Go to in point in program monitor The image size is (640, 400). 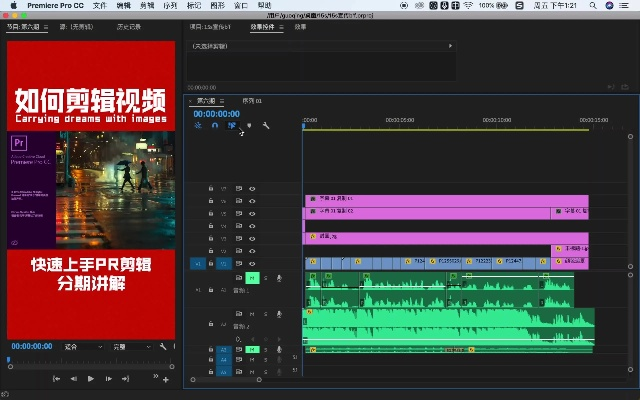click(56, 379)
